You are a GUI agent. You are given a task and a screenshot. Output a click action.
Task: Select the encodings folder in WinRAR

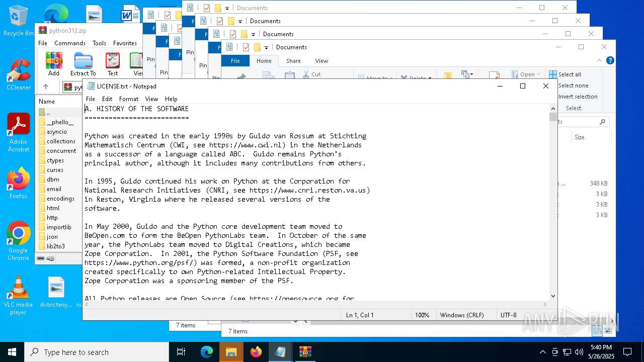[60, 199]
